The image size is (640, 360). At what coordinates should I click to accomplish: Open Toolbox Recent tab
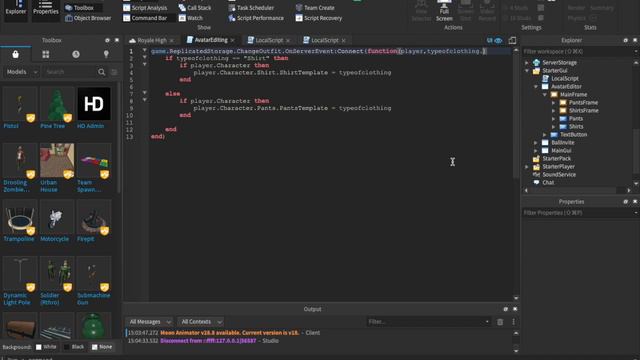click(76, 54)
